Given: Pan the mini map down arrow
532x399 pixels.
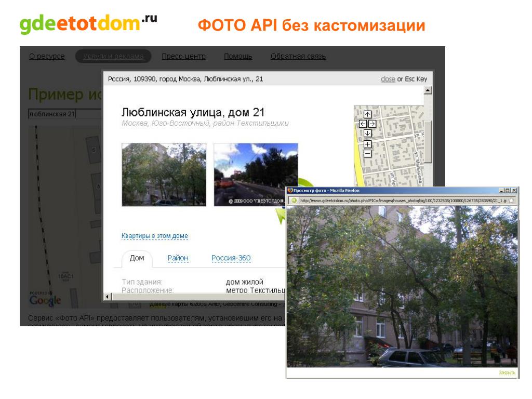Looking at the screenshot, I should tap(367, 134).
